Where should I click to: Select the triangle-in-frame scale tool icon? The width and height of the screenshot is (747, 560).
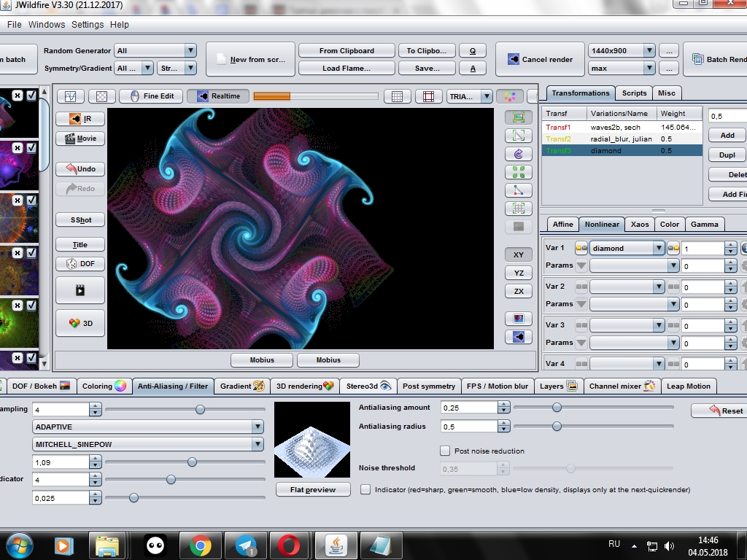[519, 135]
